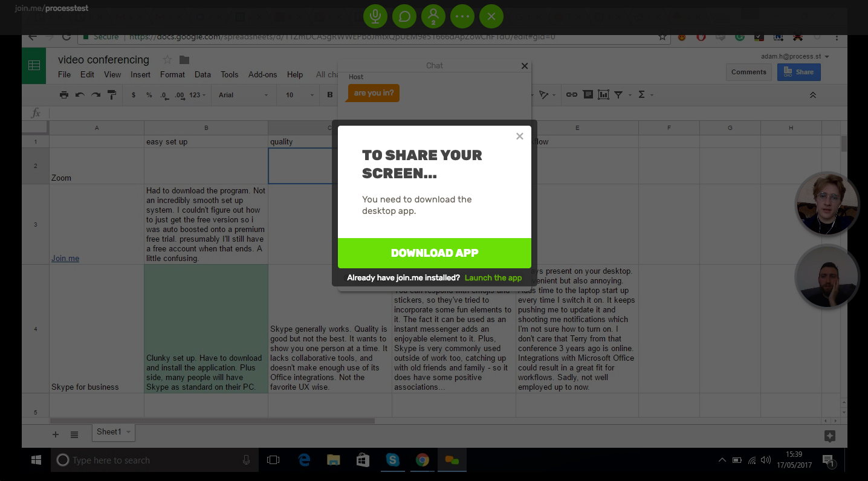Open join.me more options (three dots)
The width and height of the screenshot is (868, 481).
pyautogui.click(x=462, y=16)
